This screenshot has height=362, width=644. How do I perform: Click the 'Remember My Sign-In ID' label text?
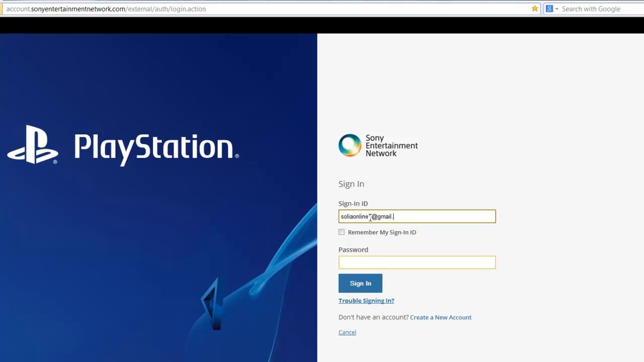[x=382, y=232]
